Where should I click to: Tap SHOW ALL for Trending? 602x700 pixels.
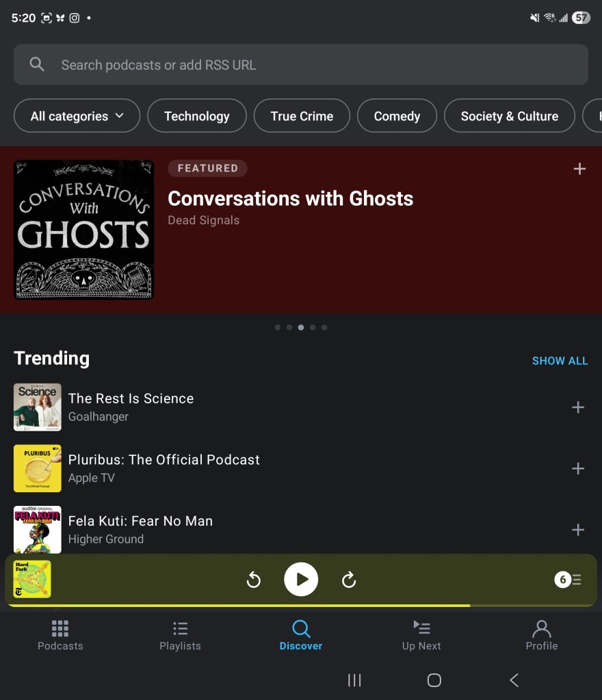pyautogui.click(x=560, y=361)
